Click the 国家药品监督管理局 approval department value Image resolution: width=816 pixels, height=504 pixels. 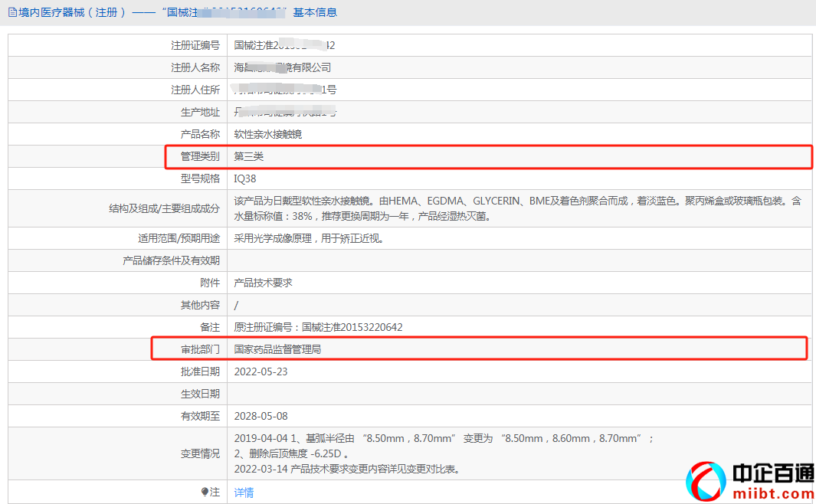(277, 349)
